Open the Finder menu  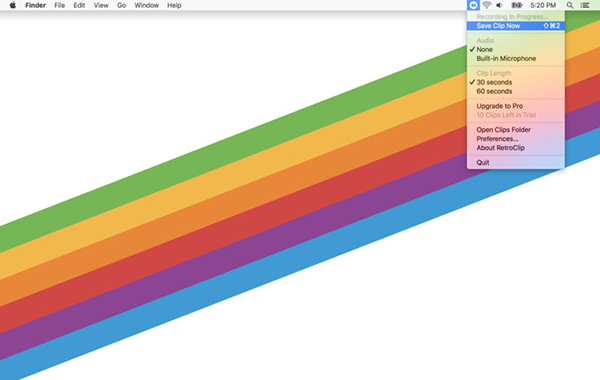[36, 5]
